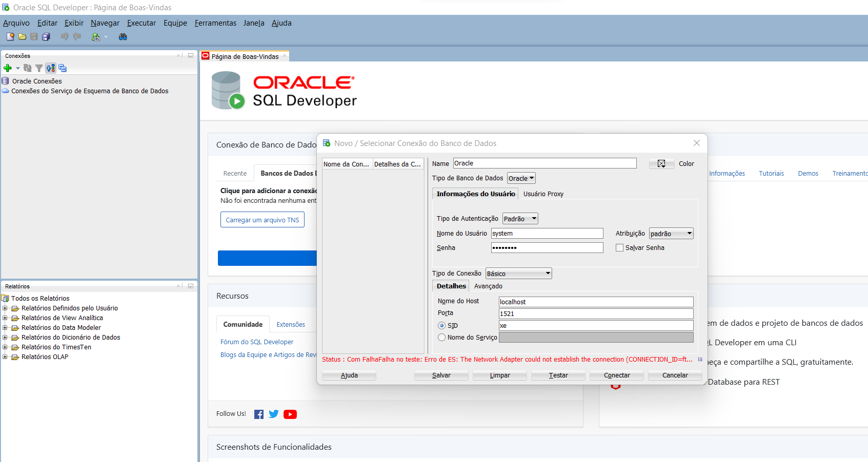868x462 pixels.
Task: Open Facebook icon next to Follow Us
Action: tap(259, 414)
